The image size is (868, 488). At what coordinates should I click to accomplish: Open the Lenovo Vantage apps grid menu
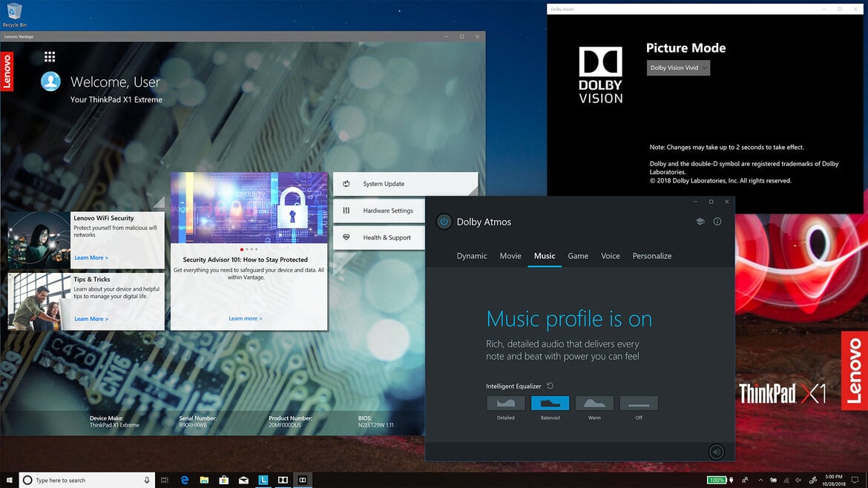tap(50, 56)
